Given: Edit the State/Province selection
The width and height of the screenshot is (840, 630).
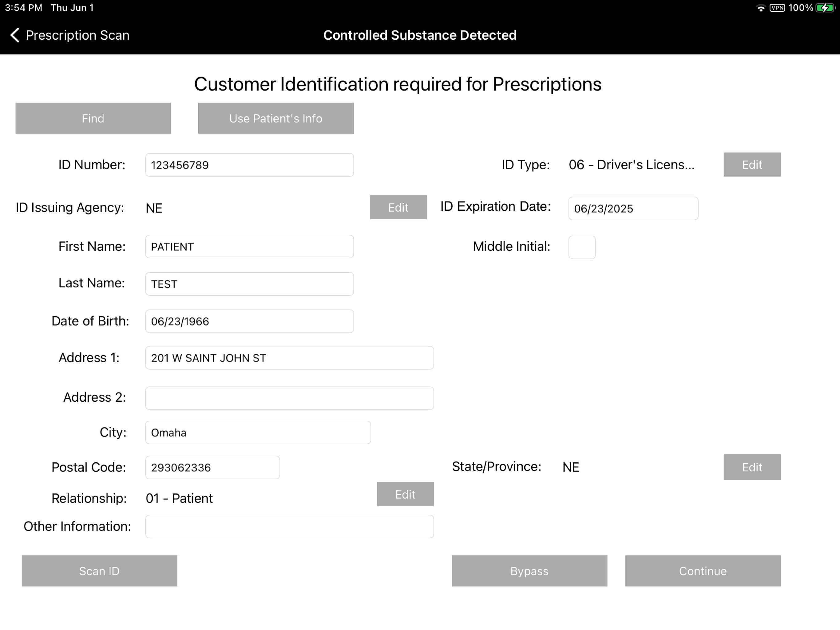Looking at the screenshot, I should 752,467.
